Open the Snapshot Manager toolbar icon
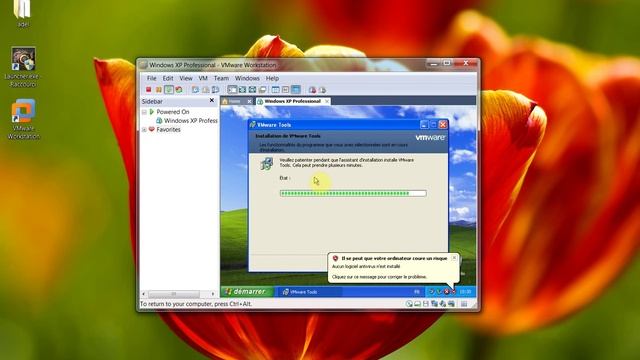This screenshot has width=640, height=360. pos(216,90)
